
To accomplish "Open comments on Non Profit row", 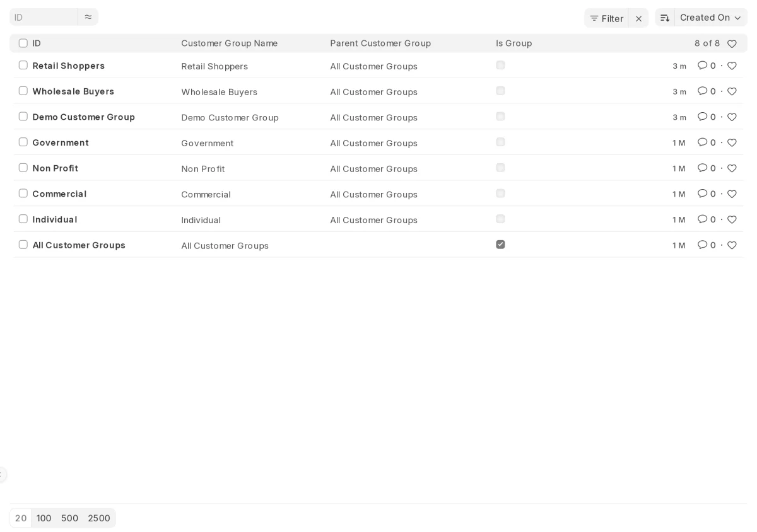I will pyautogui.click(x=707, y=168).
